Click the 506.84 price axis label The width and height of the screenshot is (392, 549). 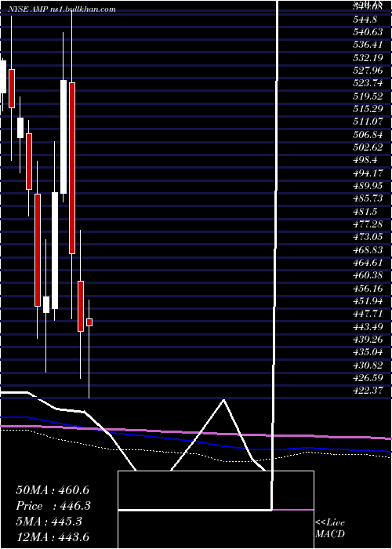(368, 134)
